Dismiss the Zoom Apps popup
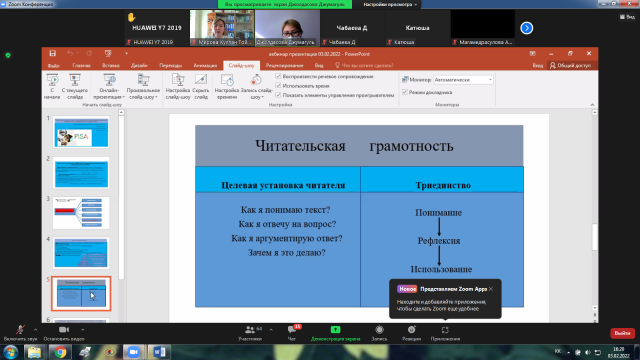Image resolution: width=640 pixels, height=360 pixels. pyautogui.click(x=491, y=289)
